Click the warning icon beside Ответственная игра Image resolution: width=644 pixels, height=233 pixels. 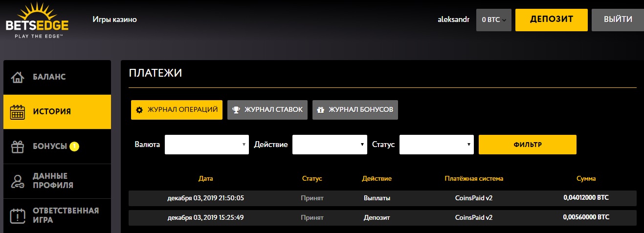pos(18,215)
